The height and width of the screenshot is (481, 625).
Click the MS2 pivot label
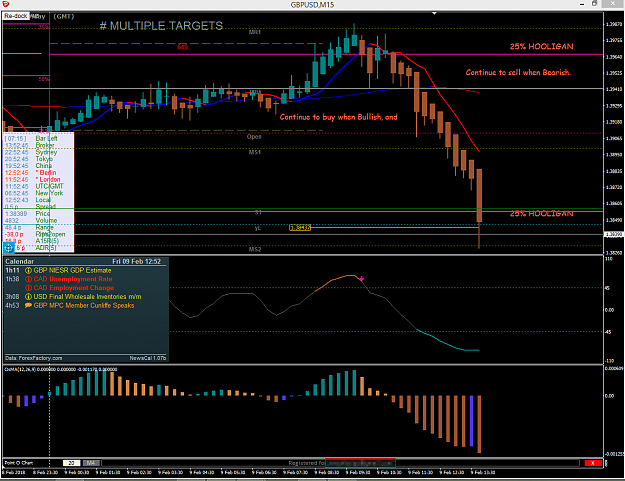click(x=255, y=249)
